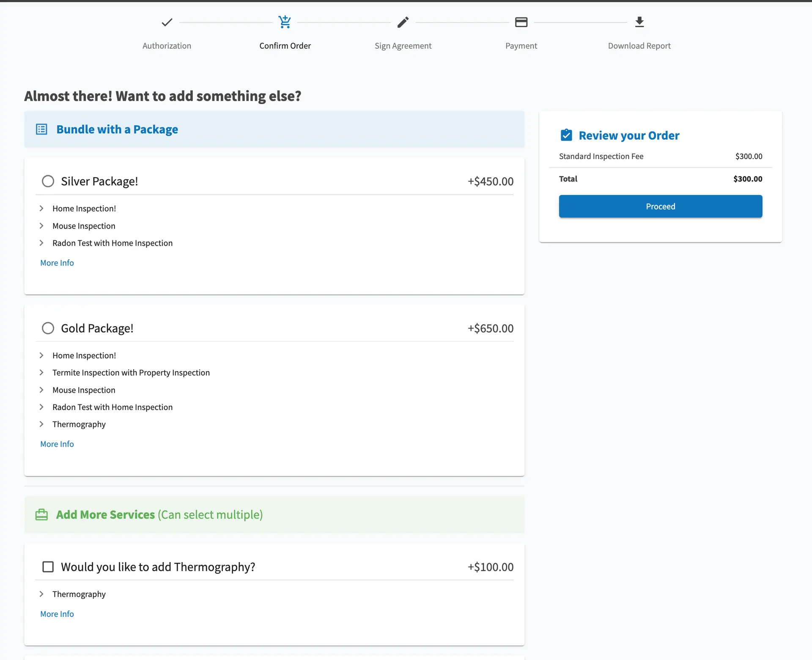
Task: Select the Silver Package radio button
Action: [x=48, y=181]
